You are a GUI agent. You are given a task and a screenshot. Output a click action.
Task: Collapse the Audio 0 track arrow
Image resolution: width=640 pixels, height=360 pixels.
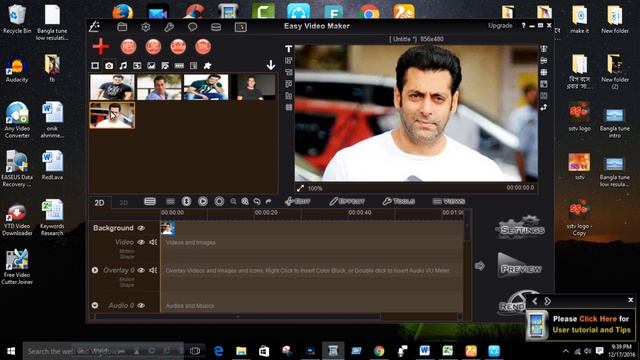[95, 305]
